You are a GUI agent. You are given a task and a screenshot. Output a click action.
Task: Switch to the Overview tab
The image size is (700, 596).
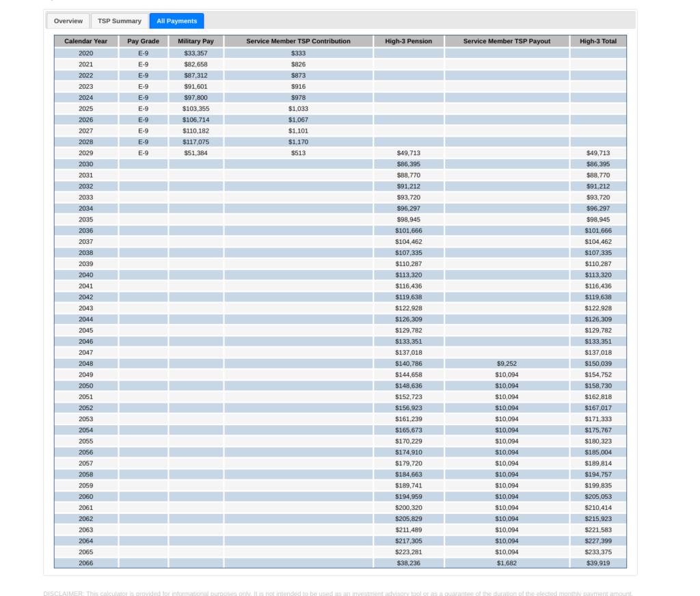pos(68,21)
